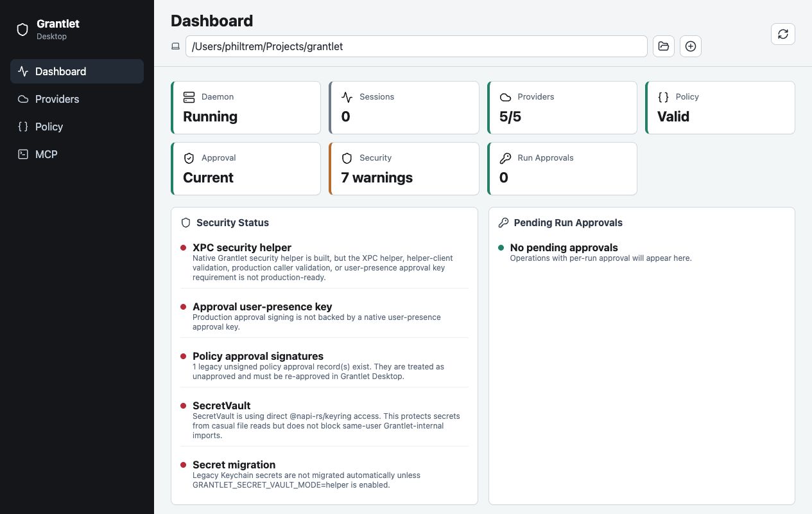812x514 pixels.
Task: Click the 'Current' approval value
Action: coord(208,177)
